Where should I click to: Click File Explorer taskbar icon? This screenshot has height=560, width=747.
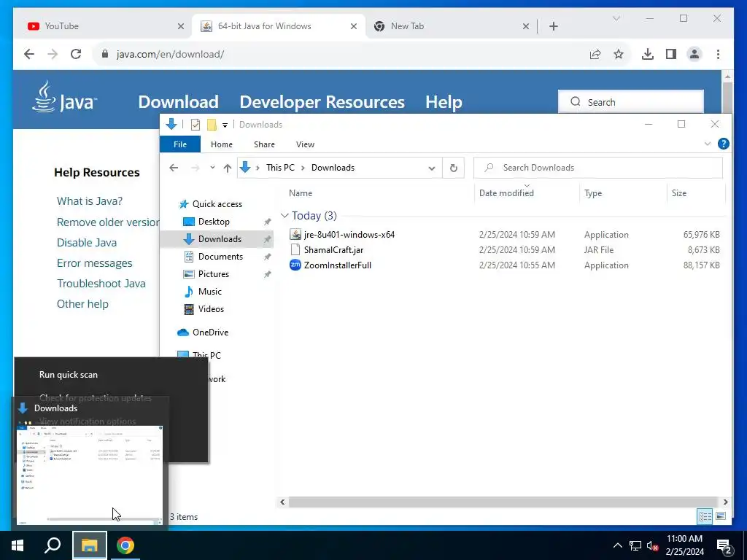[x=89, y=545]
